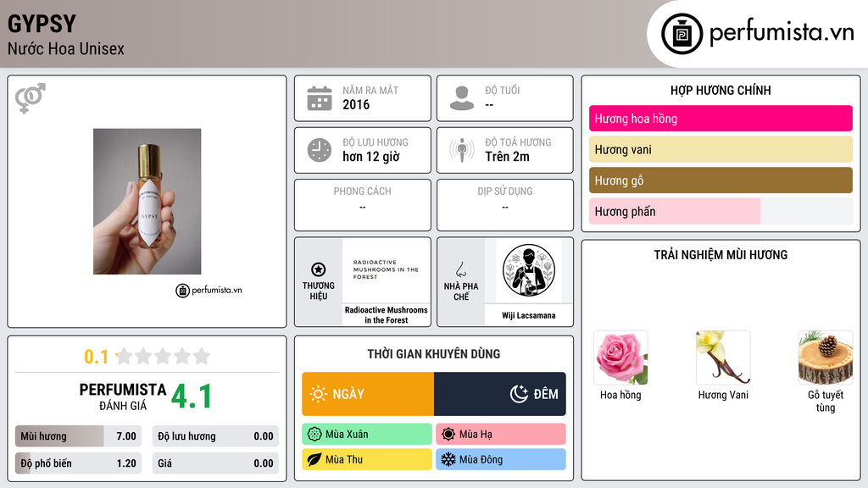
Task: Click the small perfumista.vn watermark logo under photo
Action: pyautogui.click(x=209, y=290)
